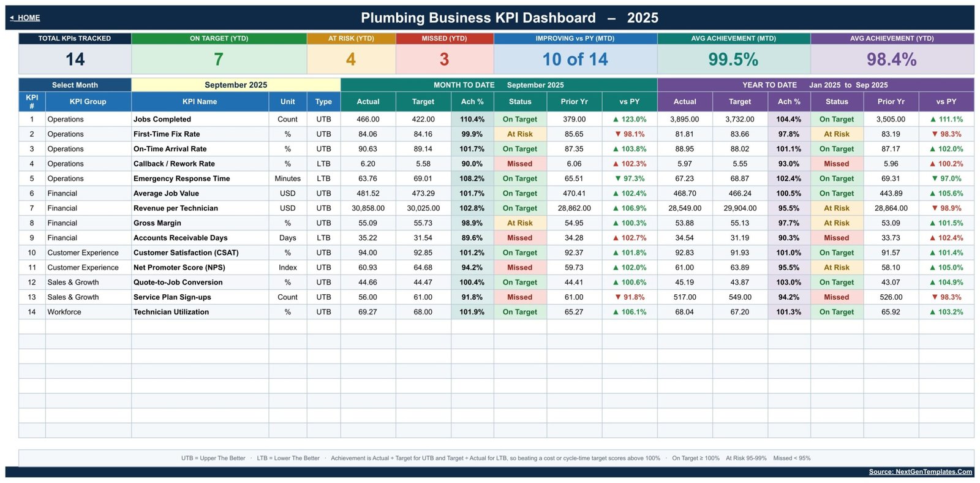Click MTD vs PY 91.8% down arrow value
The width and height of the screenshot is (980, 483).
tap(630, 297)
